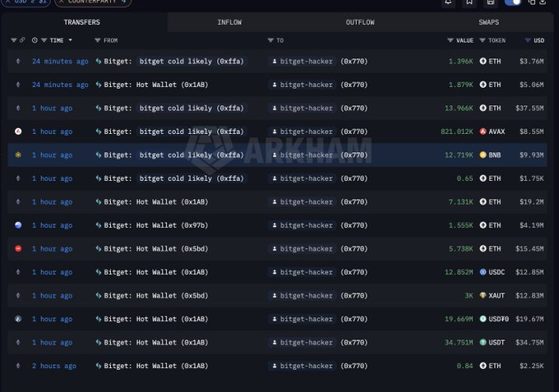The width and height of the screenshot is (559, 392).
Task: Open '2 hours ago' transaction link
Action: pyautogui.click(x=54, y=366)
